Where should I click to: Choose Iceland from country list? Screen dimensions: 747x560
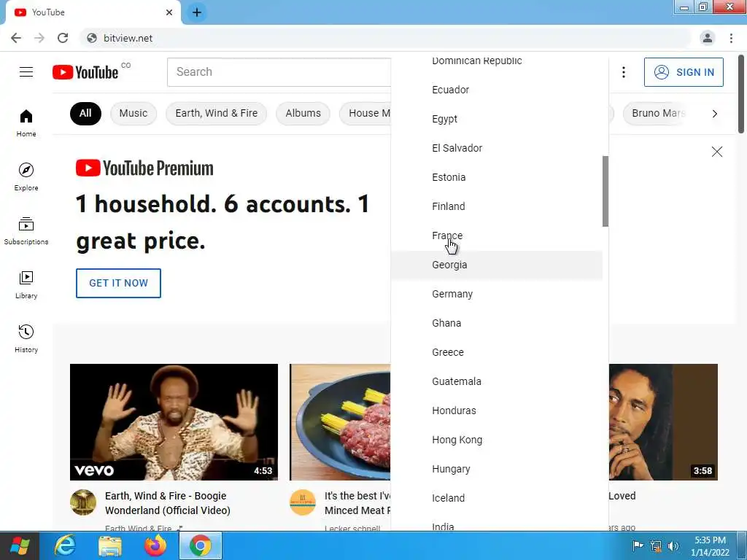pos(496,498)
